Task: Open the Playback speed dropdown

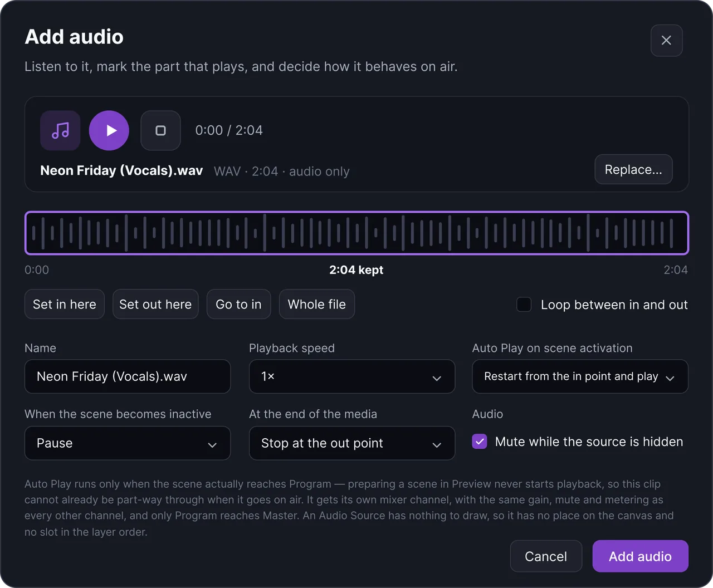Action: [351, 376]
